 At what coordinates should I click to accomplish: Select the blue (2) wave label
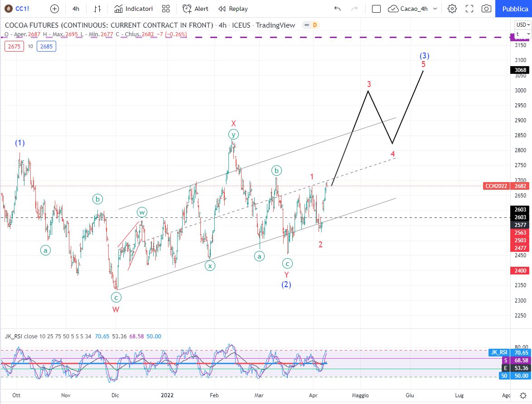(286, 284)
